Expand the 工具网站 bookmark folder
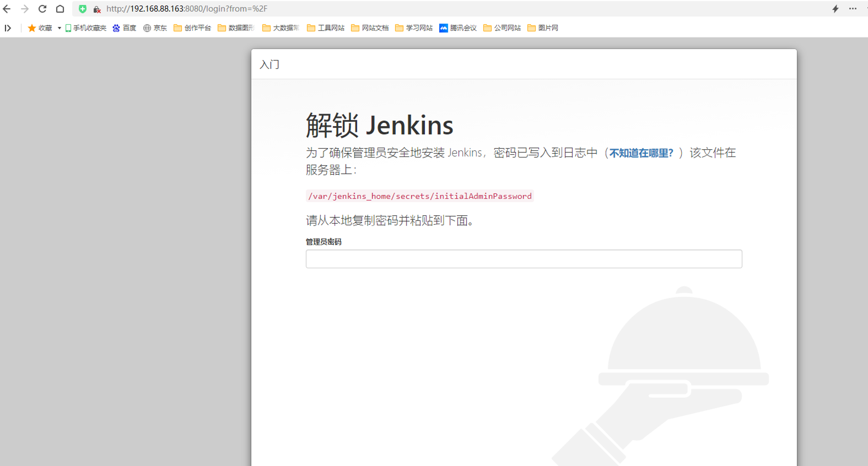This screenshot has width=868, height=466. (x=325, y=28)
